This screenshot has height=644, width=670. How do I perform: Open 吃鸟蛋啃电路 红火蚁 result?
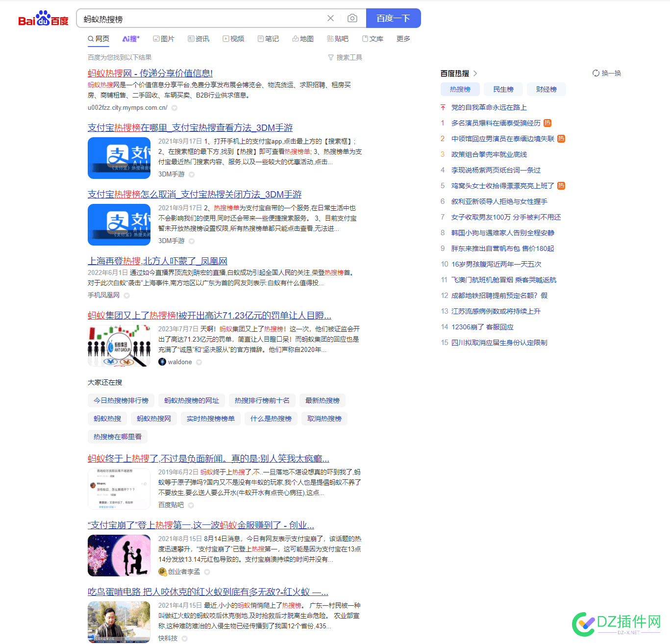coord(208,592)
